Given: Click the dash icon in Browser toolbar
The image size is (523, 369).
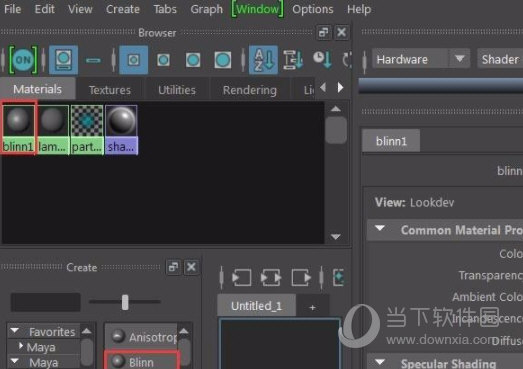Looking at the screenshot, I should tap(93, 60).
